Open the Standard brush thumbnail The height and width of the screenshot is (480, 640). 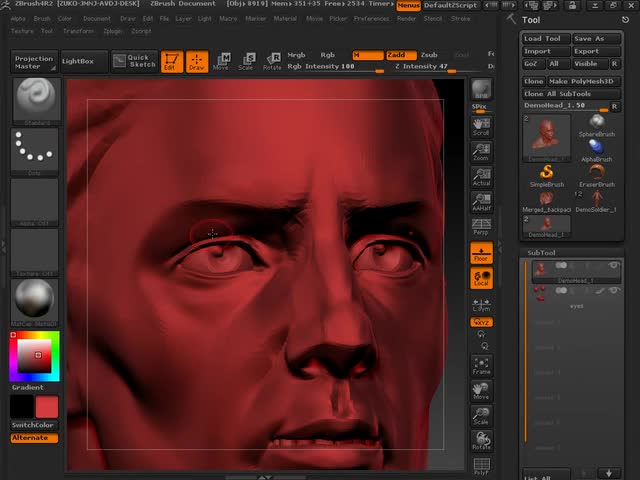pos(36,102)
